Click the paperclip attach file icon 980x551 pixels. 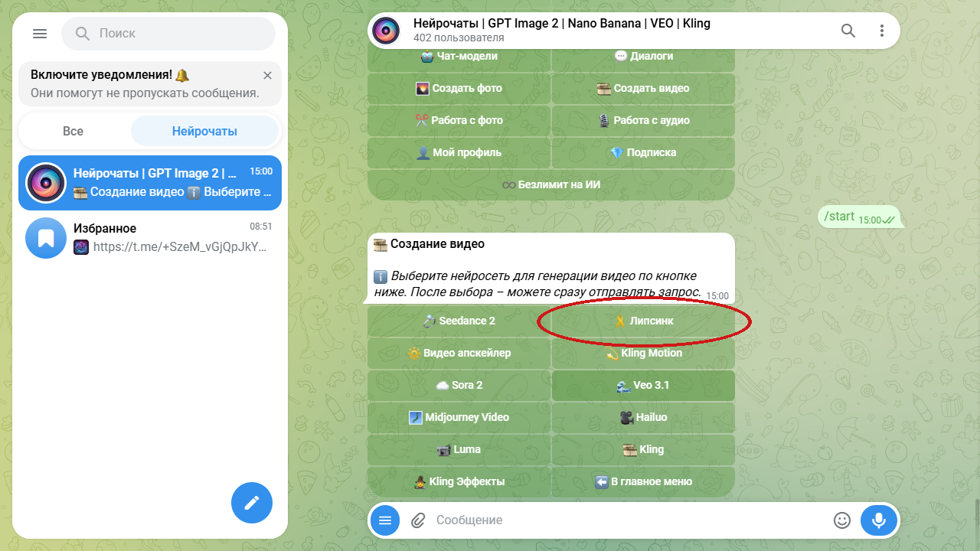click(418, 520)
